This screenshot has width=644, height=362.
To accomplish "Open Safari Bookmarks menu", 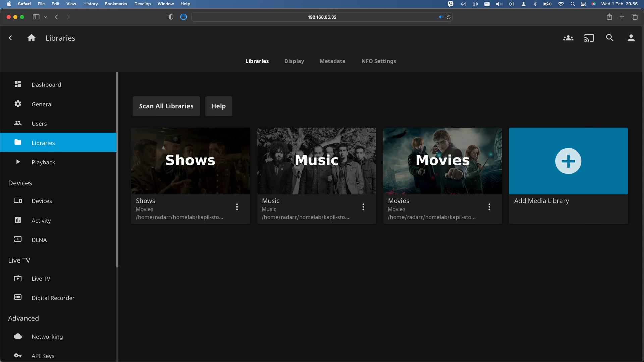I will click(116, 4).
